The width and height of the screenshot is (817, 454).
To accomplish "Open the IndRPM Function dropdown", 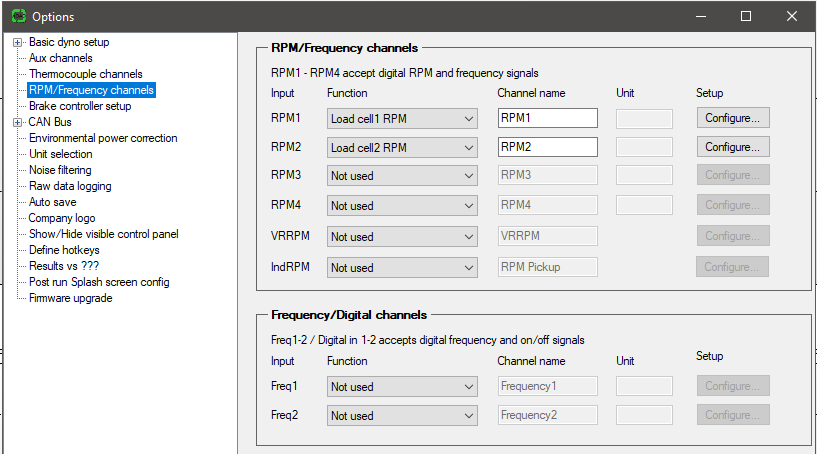I will click(x=402, y=268).
